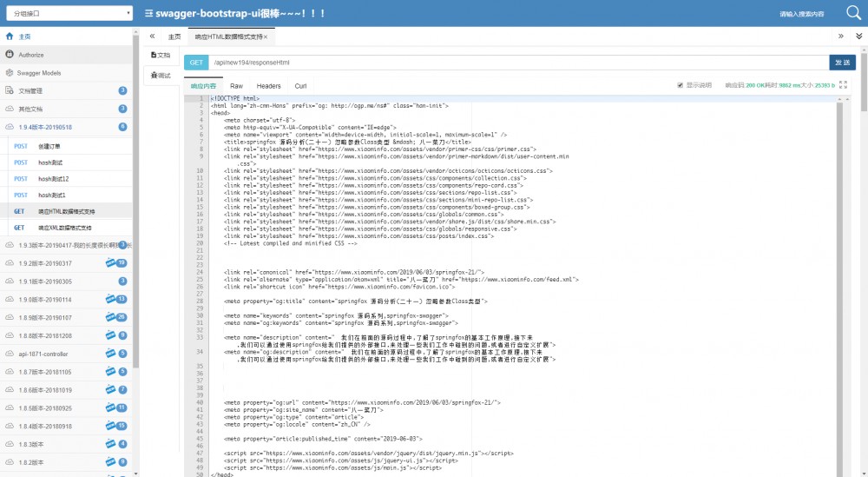Switch to the 主页 tab in tab bar
Image resolution: width=868 pixels, height=477 pixels.
point(174,36)
